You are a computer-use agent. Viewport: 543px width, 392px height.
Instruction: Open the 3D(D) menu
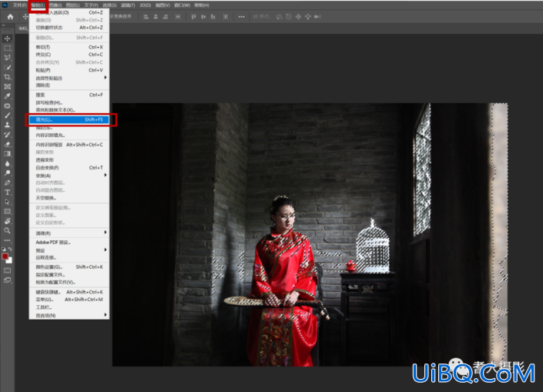coord(145,5)
